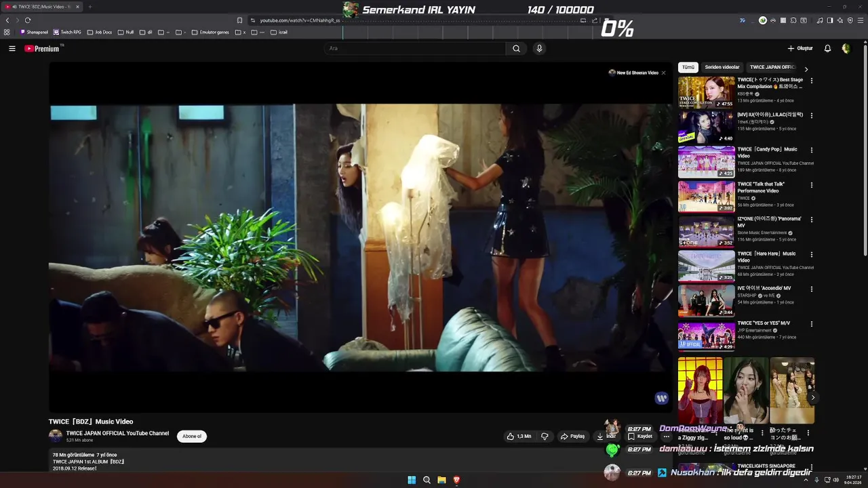Show next Shorts with arrow
The height and width of the screenshot is (488, 868).
click(812, 397)
